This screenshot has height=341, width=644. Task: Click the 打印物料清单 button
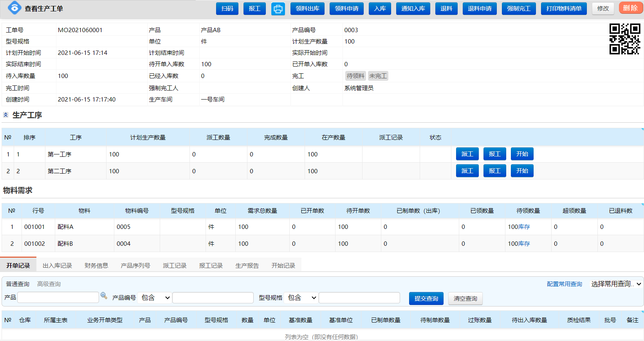point(564,9)
